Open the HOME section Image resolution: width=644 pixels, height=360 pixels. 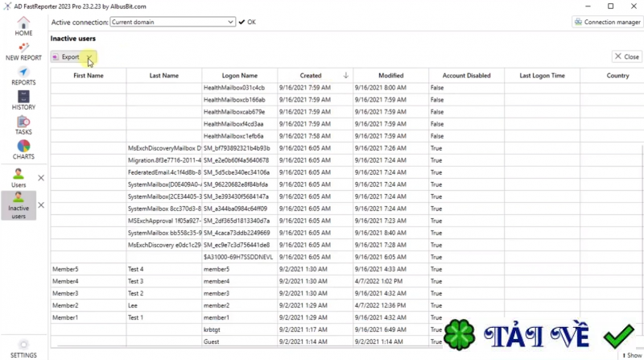tap(23, 27)
